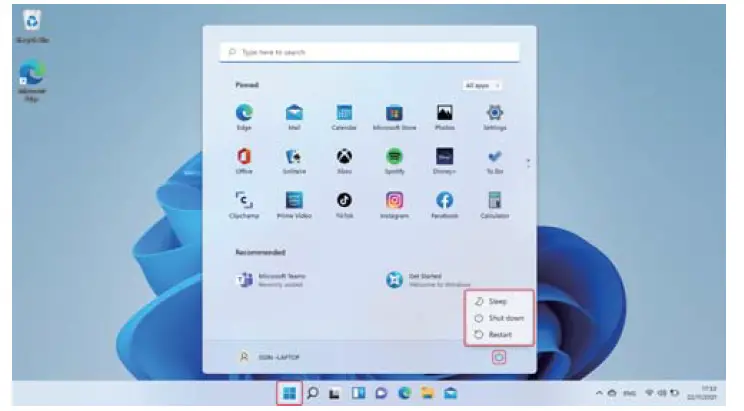Open Settings from the pinned apps
Image resolution: width=744 pixels, height=411 pixels.
coord(494,117)
